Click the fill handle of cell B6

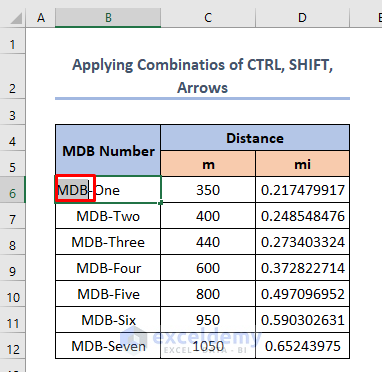coord(161,203)
